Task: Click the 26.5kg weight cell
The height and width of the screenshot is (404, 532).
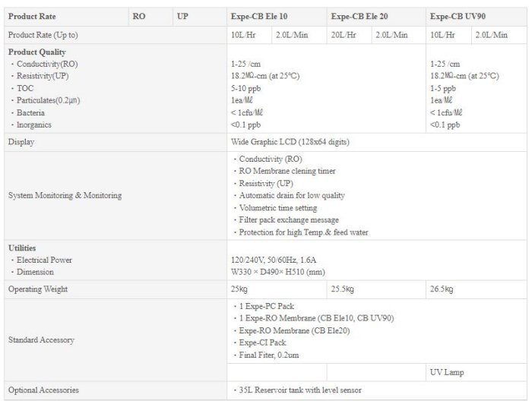Action: pos(441,289)
